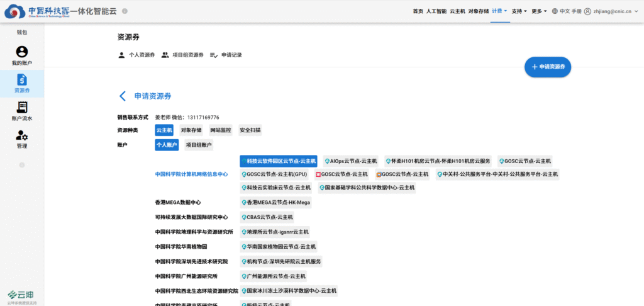Select 怀柔H101机房云节点 service chip
The image size is (644, 306).
click(x=438, y=161)
